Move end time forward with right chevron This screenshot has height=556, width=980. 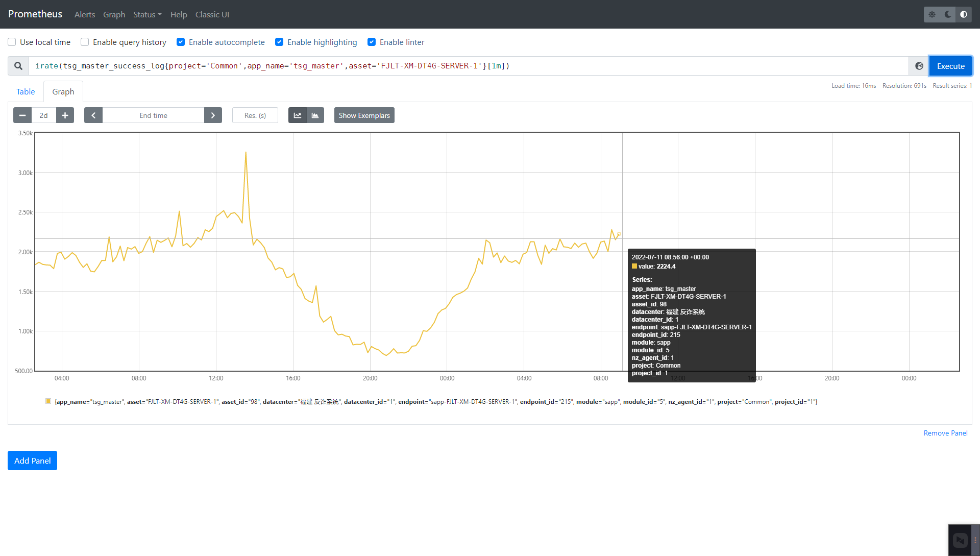pyautogui.click(x=213, y=115)
